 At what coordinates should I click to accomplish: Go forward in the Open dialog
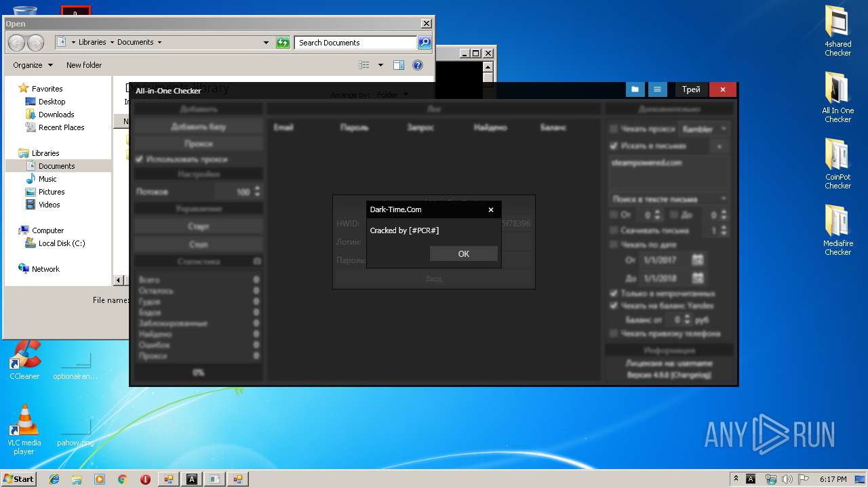pos(35,43)
